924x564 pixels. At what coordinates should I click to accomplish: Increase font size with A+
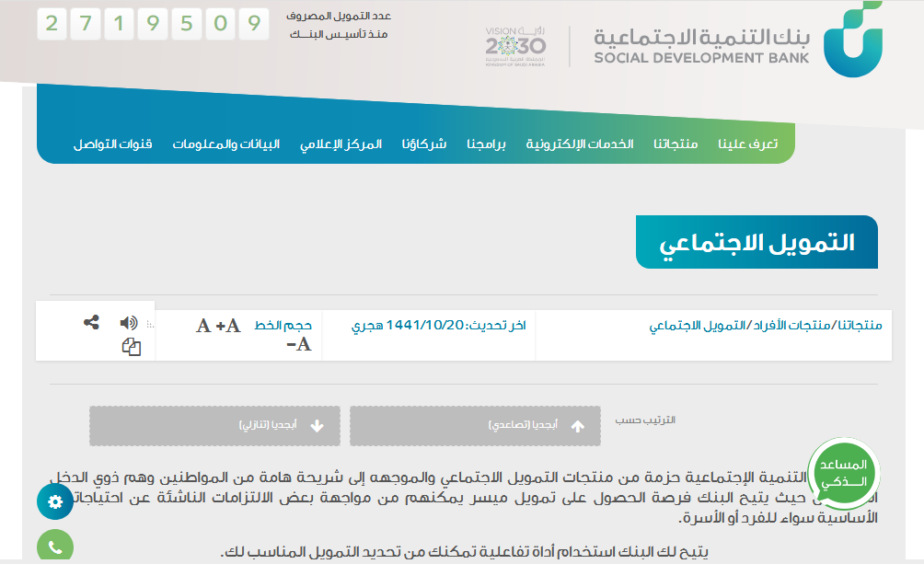click(228, 326)
